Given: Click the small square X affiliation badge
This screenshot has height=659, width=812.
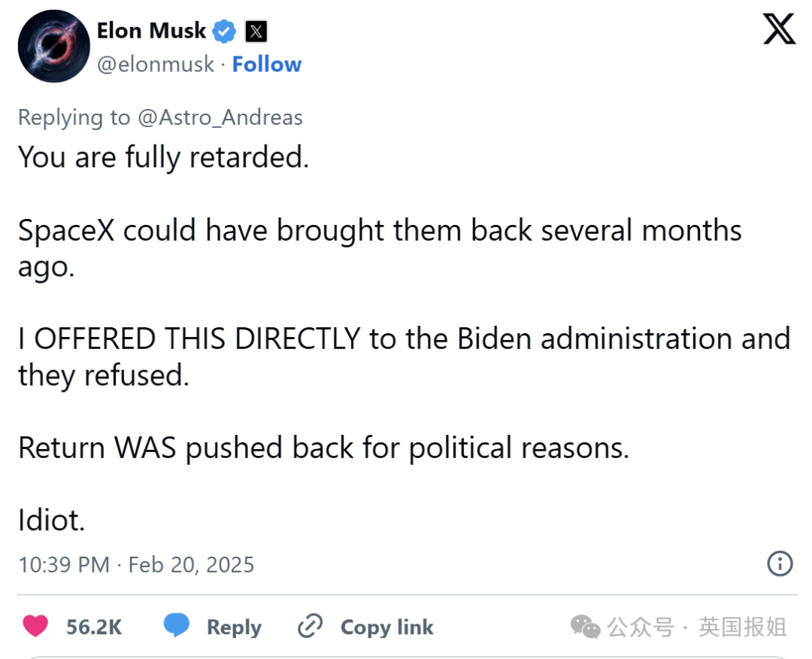Looking at the screenshot, I should tap(256, 31).
